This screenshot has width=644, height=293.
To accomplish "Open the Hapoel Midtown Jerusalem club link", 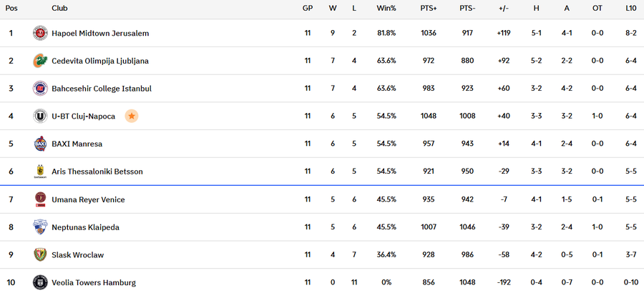I will tap(100, 33).
